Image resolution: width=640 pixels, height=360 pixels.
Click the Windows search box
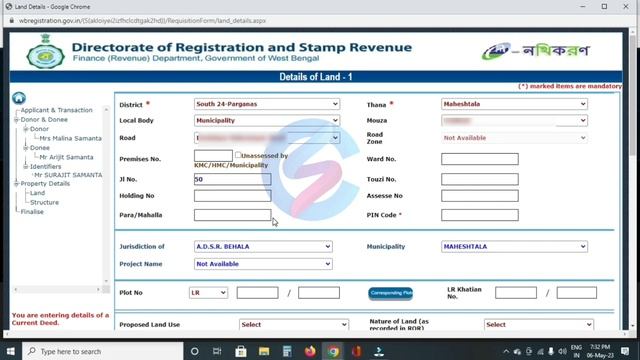103,351
